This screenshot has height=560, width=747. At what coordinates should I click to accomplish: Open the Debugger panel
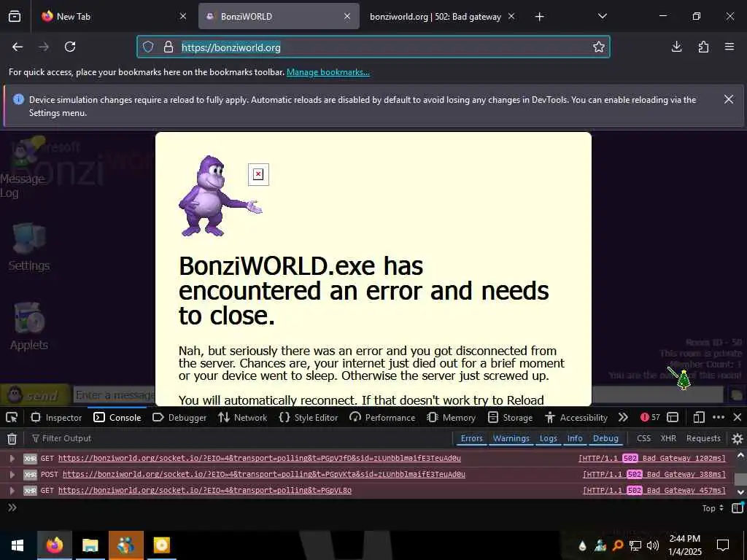click(x=179, y=418)
